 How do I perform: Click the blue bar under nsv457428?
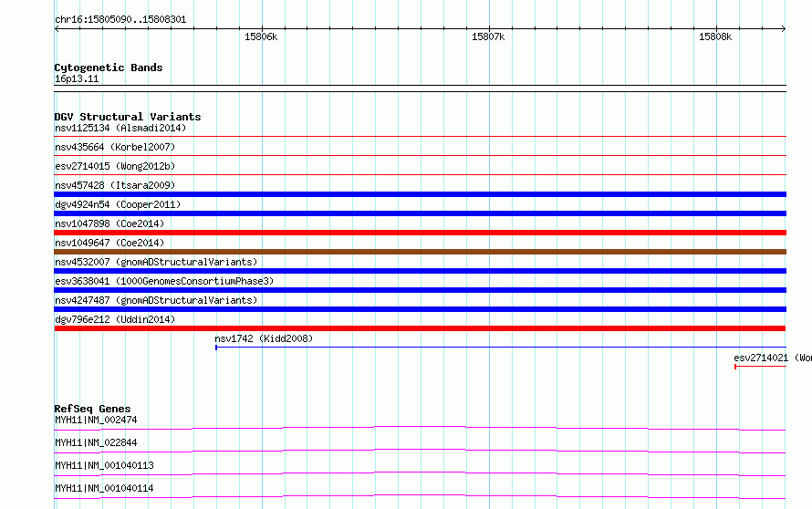420,194
